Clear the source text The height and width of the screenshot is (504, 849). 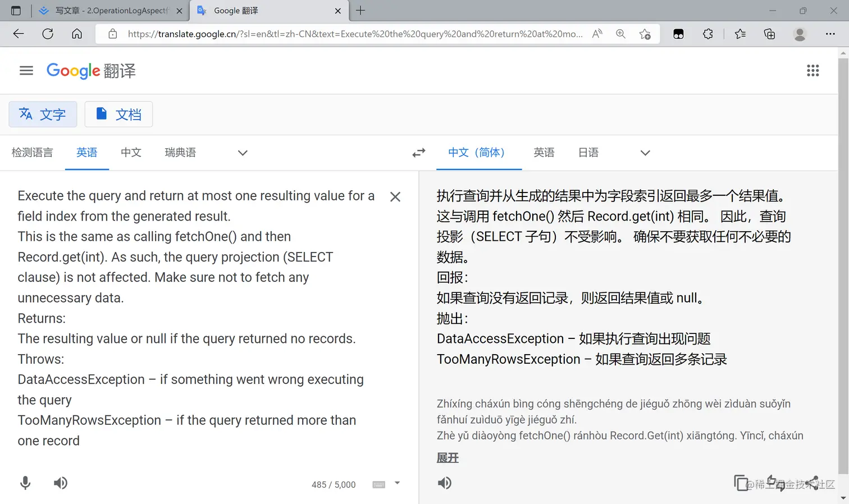[395, 197]
